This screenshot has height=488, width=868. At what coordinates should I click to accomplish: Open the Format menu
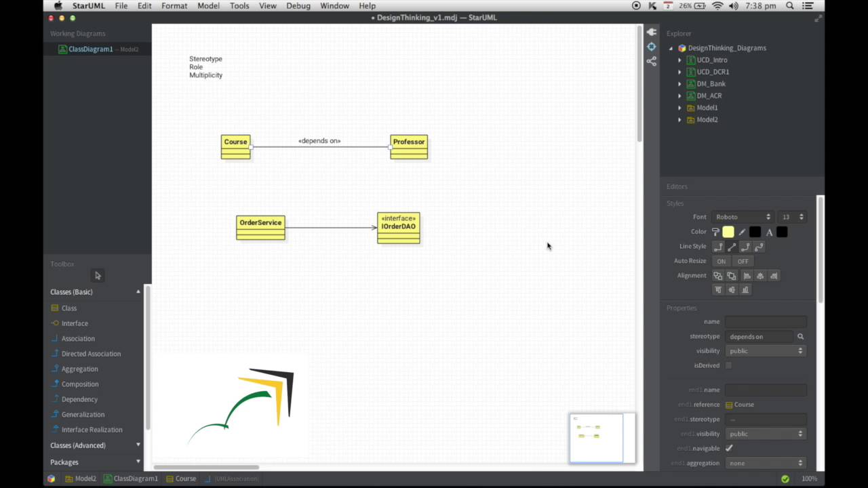pos(174,5)
